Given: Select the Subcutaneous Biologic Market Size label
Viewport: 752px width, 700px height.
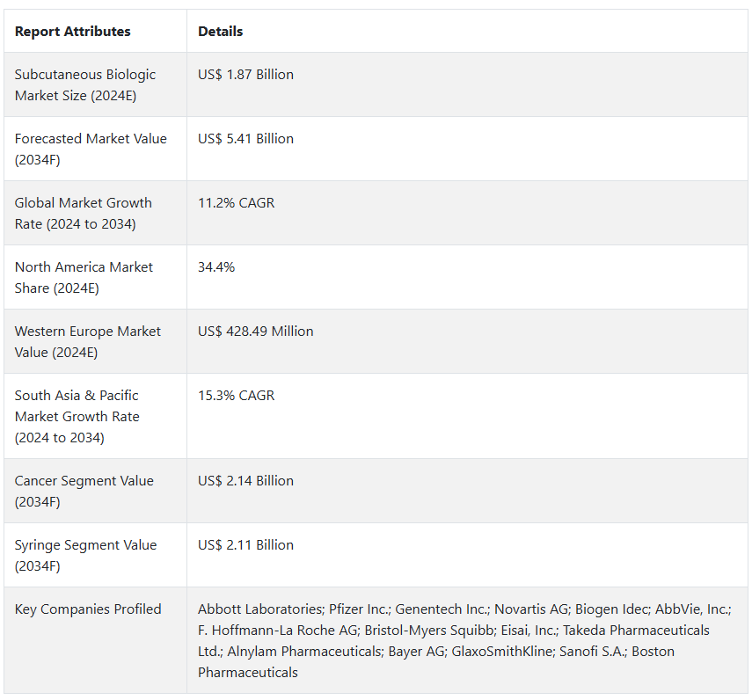Looking at the screenshot, I should pos(84,85).
